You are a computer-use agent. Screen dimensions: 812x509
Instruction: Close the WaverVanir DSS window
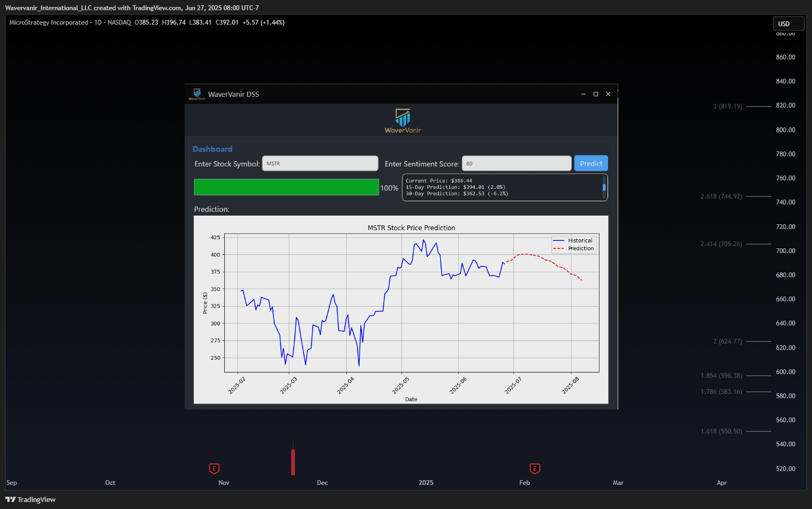tap(608, 94)
